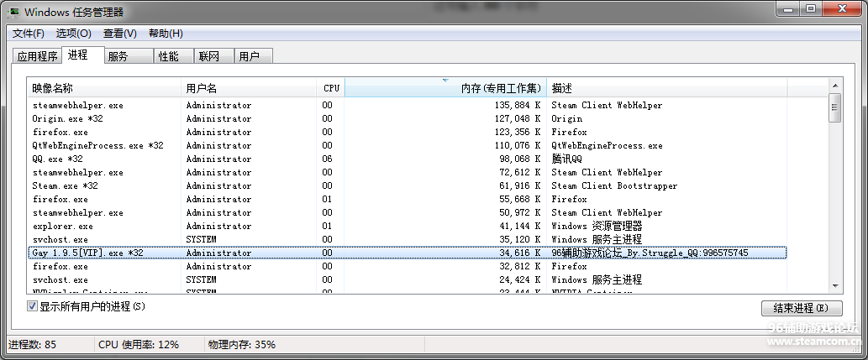
Task: Switch to the 联网 tab
Action: pos(208,56)
